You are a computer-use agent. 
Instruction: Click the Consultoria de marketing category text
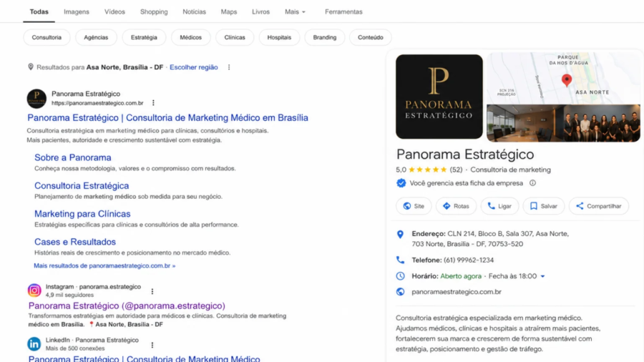510,170
